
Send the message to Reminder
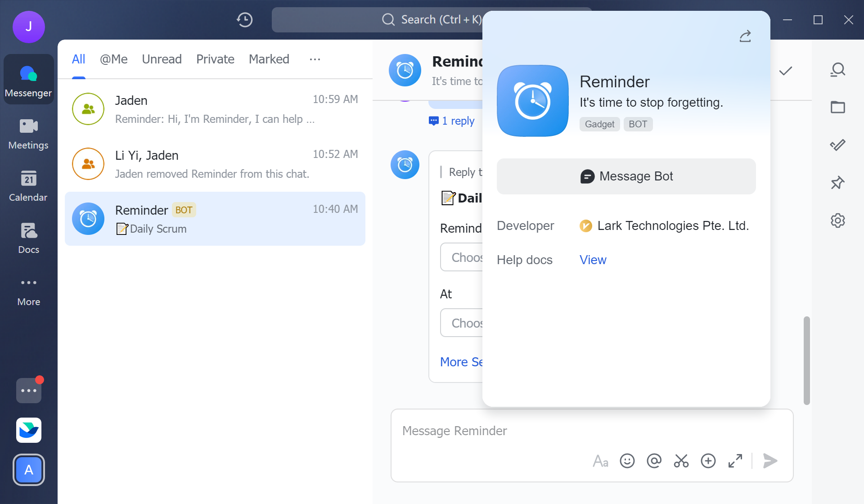(770, 461)
